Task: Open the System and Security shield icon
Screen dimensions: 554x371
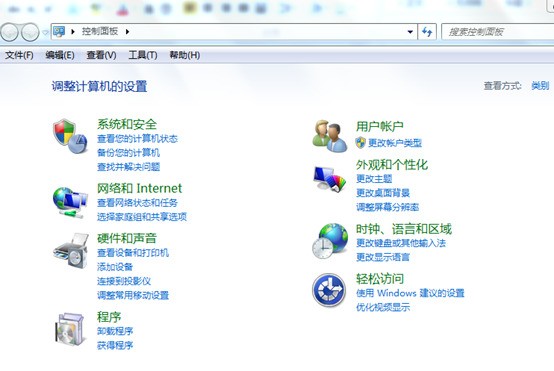Action: 70,136
